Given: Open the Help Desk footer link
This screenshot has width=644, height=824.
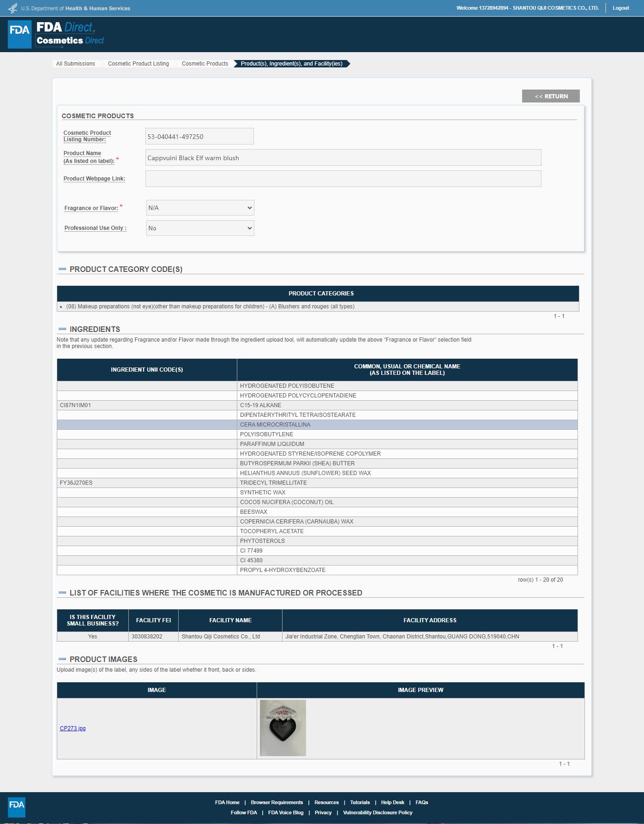Looking at the screenshot, I should coord(392,802).
